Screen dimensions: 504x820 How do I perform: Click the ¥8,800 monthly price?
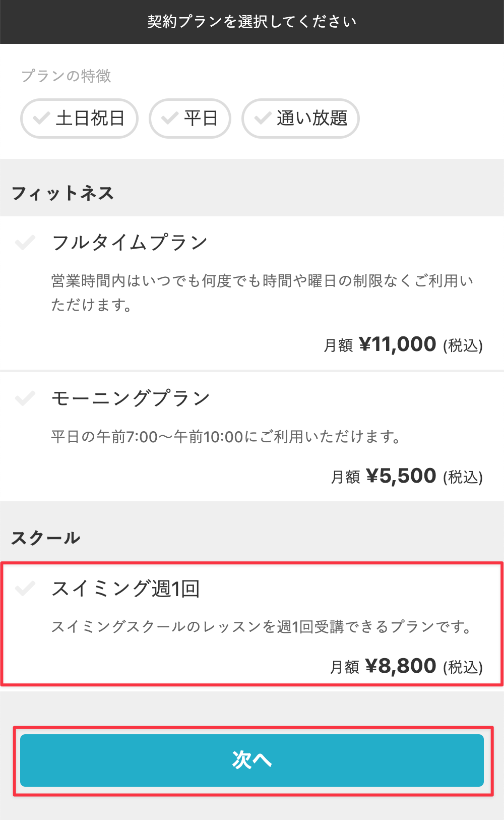tap(401, 666)
